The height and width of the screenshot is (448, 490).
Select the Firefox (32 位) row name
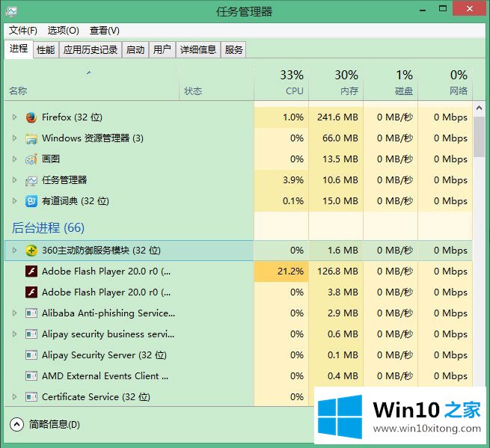tap(72, 117)
